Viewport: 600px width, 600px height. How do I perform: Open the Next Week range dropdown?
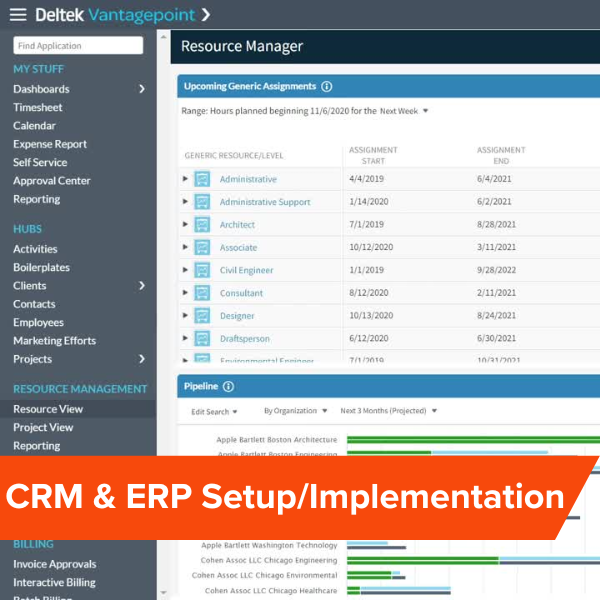pyautogui.click(x=404, y=111)
